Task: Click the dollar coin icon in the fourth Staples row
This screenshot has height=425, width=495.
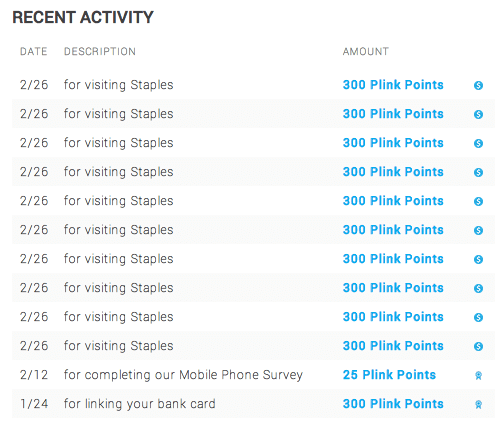Action: tap(478, 172)
